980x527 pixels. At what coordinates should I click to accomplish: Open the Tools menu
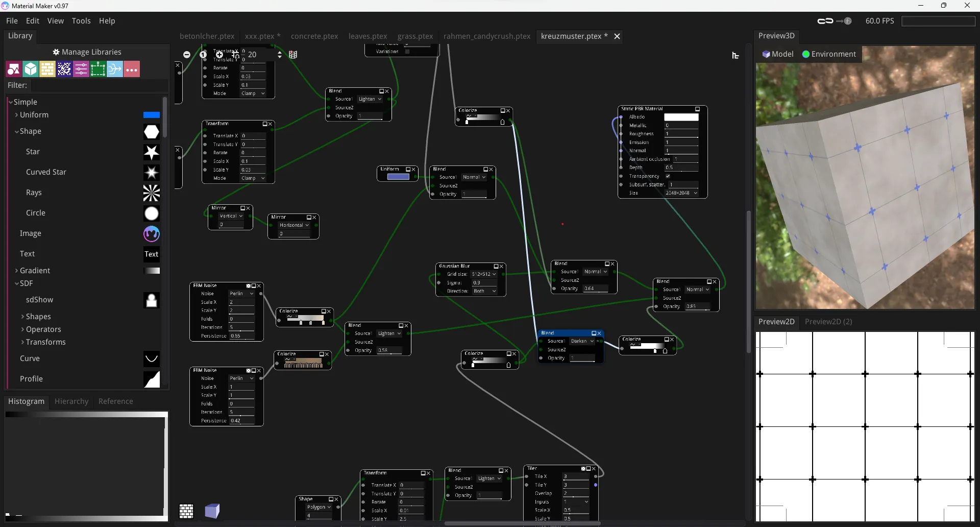(x=81, y=21)
